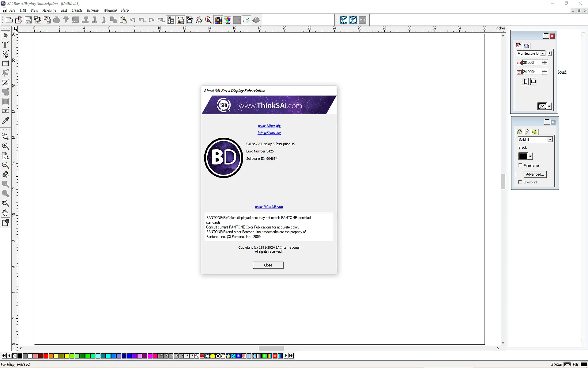Click the height field showing 24.000in
The height and width of the screenshot is (368, 588).
532,72
